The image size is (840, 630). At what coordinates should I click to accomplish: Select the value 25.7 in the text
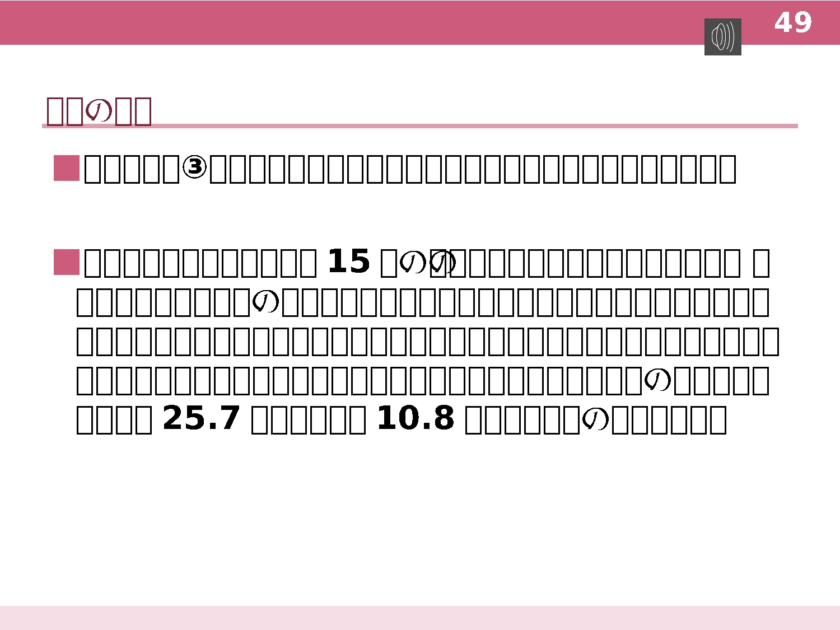point(201,419)
